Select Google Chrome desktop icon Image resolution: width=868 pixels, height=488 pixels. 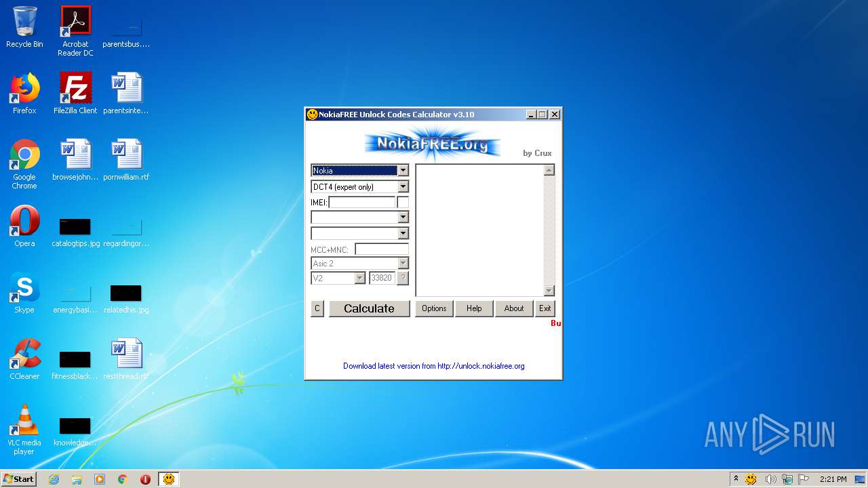[x=24, y=164]
